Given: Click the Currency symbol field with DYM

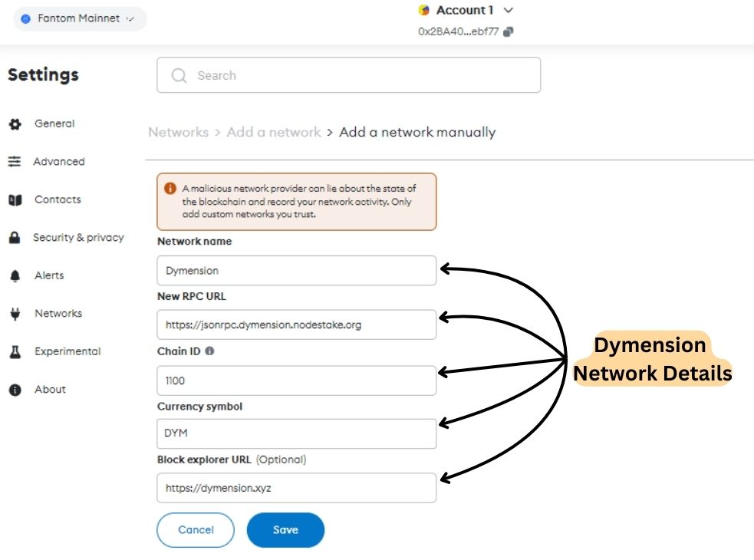Looking at the screenshot, I should [x=296, y=433].
